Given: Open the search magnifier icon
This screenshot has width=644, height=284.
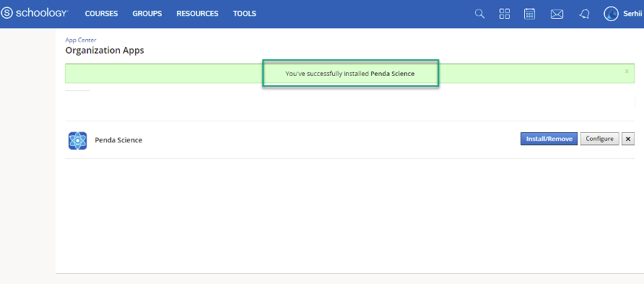Looking at the screenshot, I should [479, 14].
